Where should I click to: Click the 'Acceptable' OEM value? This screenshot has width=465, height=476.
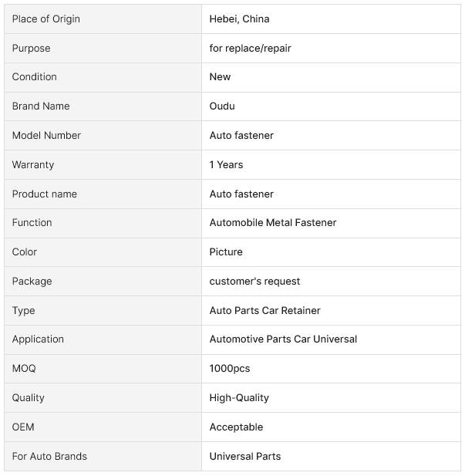tap(236, 427)
